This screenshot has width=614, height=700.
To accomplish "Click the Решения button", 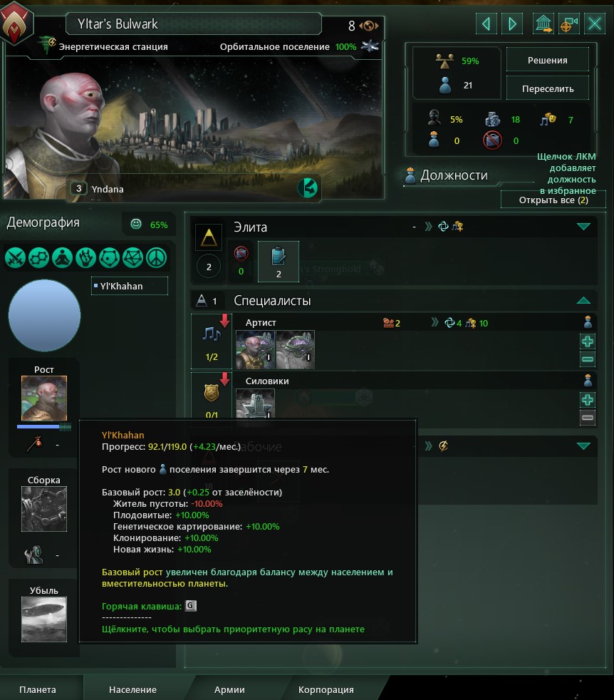I will pos(548,60).
